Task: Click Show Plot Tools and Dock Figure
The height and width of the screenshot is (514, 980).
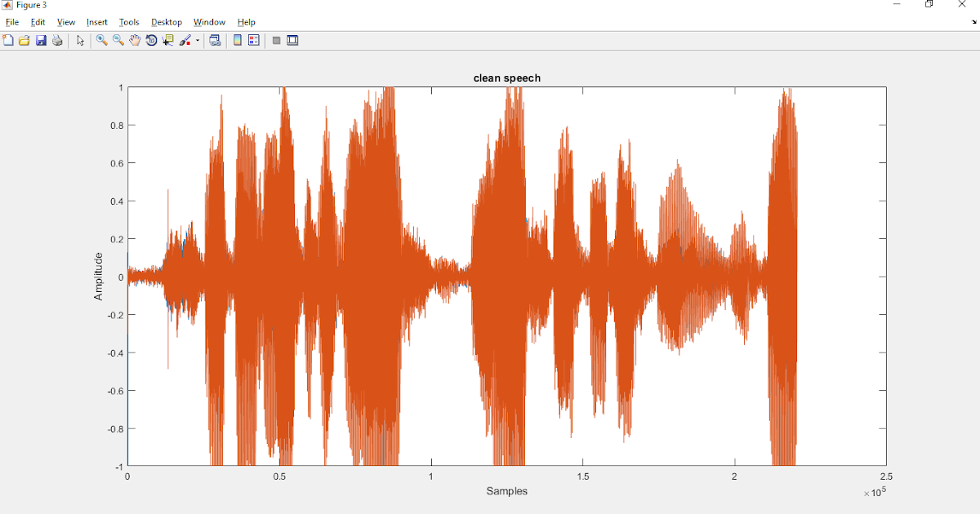Action: 292,40
